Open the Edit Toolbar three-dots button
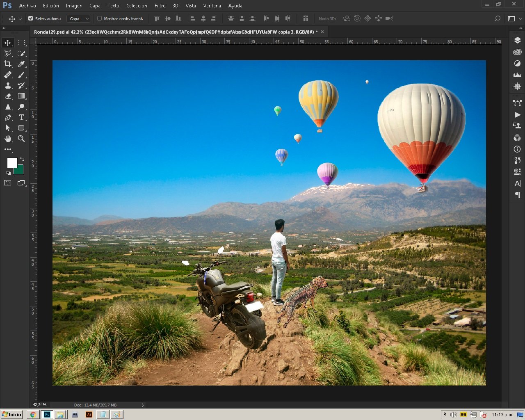 pos(8,149)
